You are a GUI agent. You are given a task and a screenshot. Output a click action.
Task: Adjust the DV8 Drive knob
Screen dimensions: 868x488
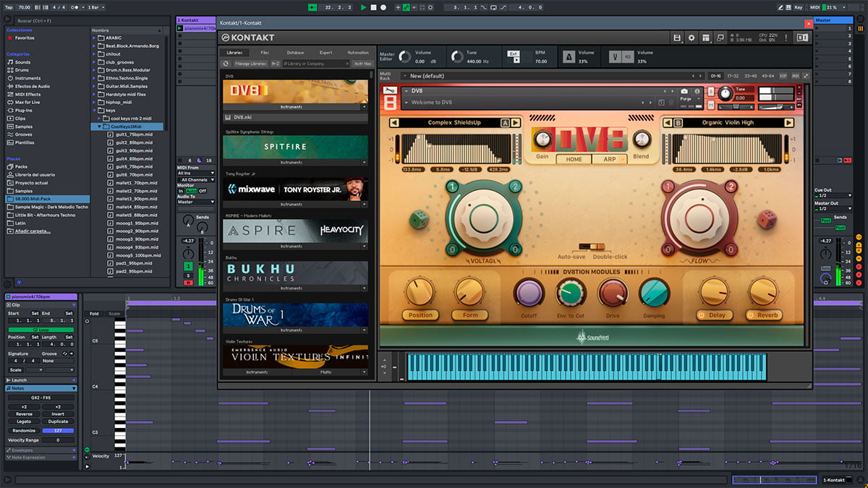coord(612,294)
